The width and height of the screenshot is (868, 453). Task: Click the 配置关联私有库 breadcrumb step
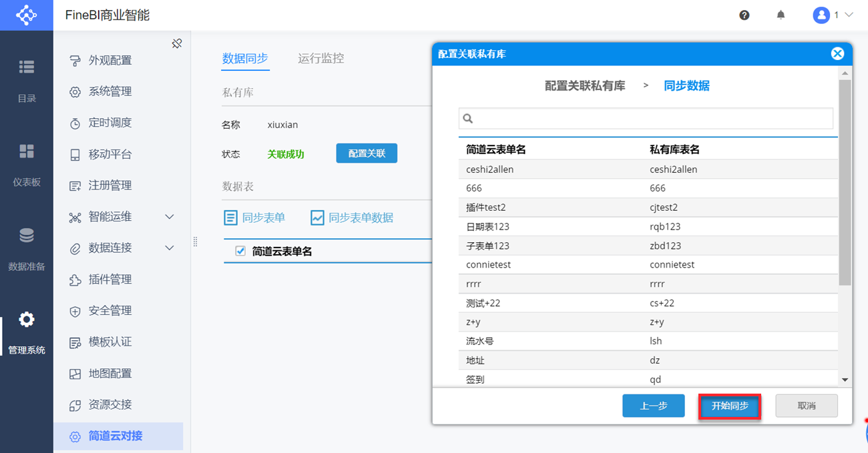click(x=585, y=85)
